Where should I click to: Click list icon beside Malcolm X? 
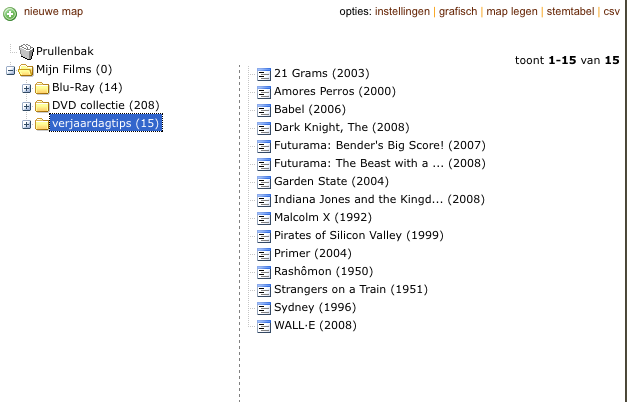(264, 218)
